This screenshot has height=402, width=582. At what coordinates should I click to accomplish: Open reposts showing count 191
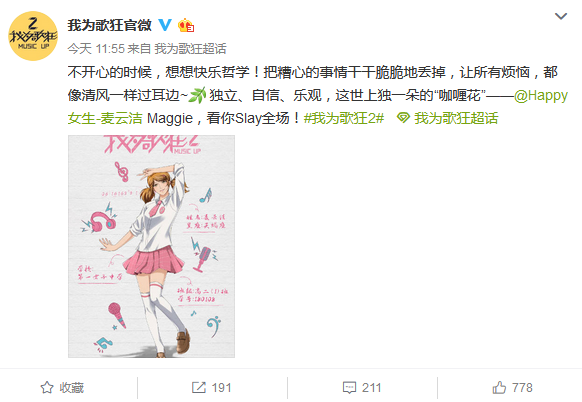(x=212, y=388)
